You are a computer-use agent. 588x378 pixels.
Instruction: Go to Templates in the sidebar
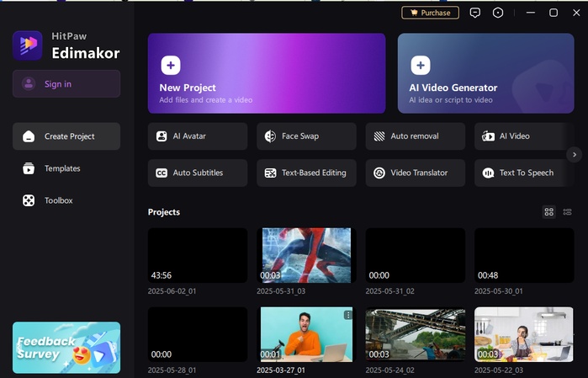[66, 168]
